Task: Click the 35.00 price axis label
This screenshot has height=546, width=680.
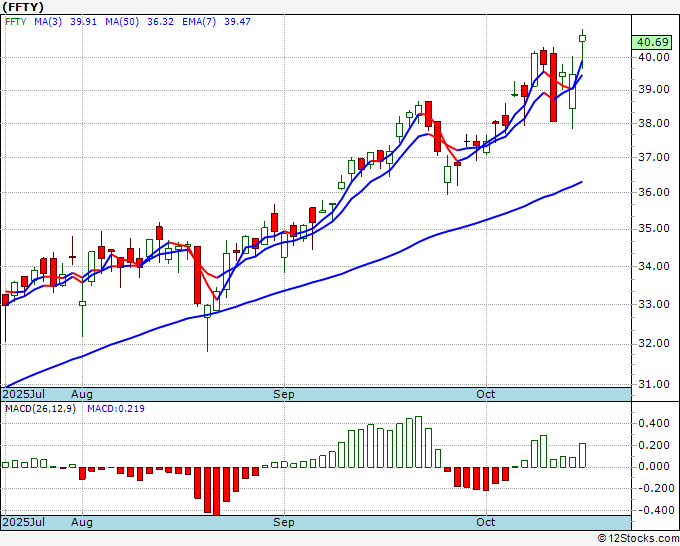Action: (654, 229)
